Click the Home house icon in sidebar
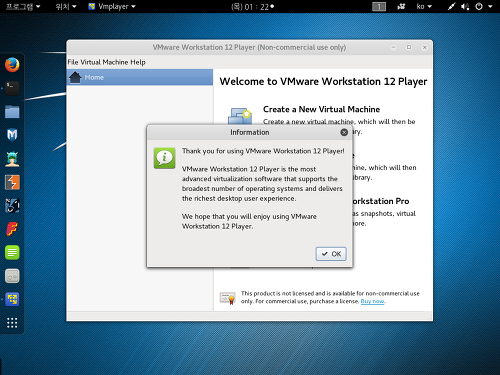The width and height of the screenshot is (500, 375). click(75, 77)
